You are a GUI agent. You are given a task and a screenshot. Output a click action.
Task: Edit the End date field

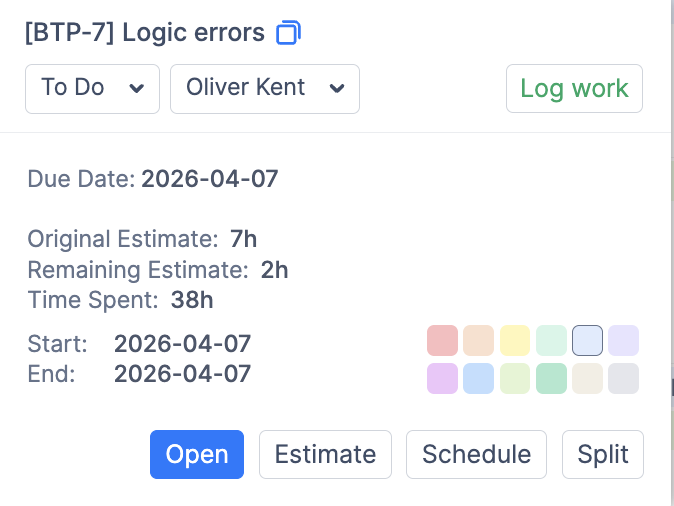pyautogui.click(x=182, y=374)
